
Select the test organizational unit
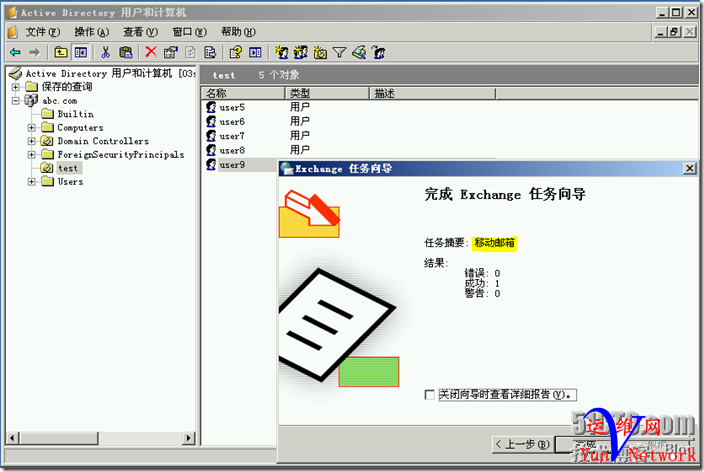coord(68,168)
